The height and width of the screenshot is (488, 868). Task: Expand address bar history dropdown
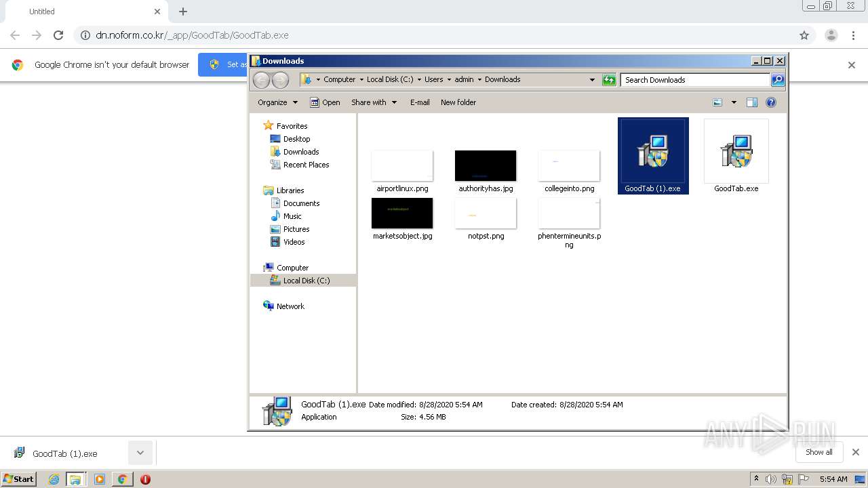point(592,80)
